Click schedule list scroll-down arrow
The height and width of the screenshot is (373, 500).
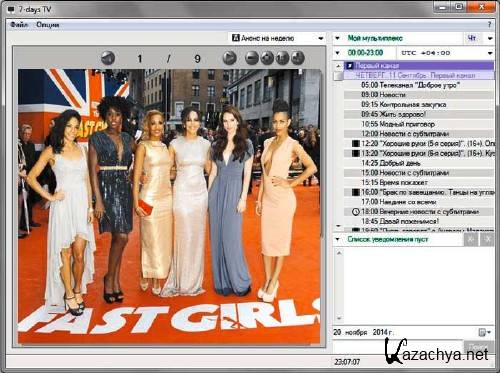(x=338, y=226)
